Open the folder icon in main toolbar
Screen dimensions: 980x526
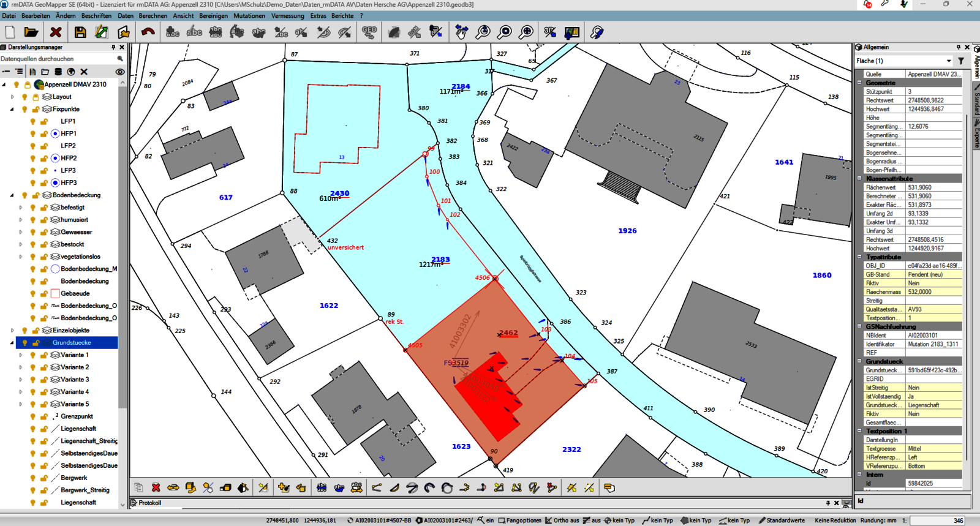click(x=31, y=32)
